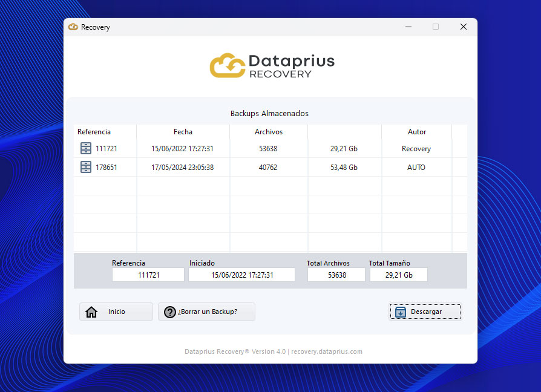Focus the Total Tamaño field
This screenshot has height=392, width=541.
(399, 275)
